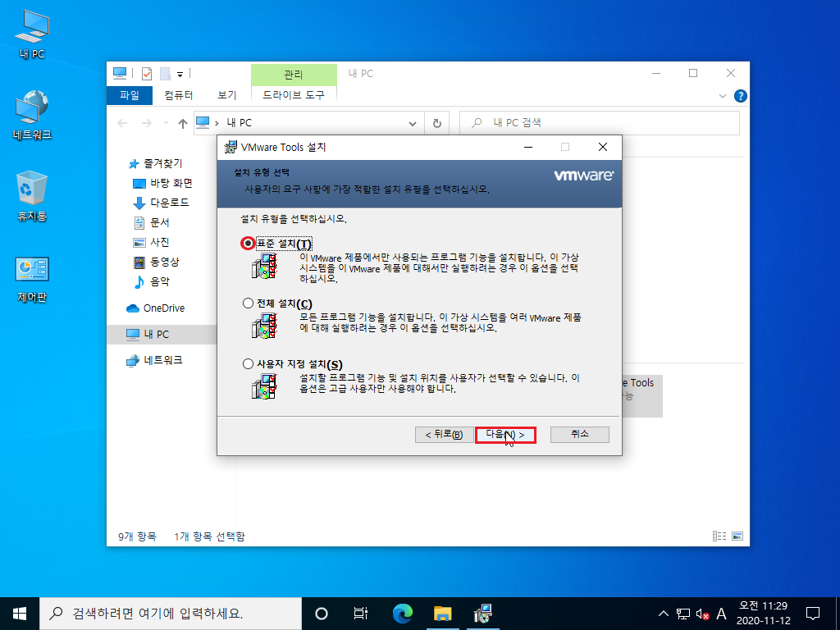Click the new folder quick access icon
This screenshot has width=840, height=630.
point(165,74)
